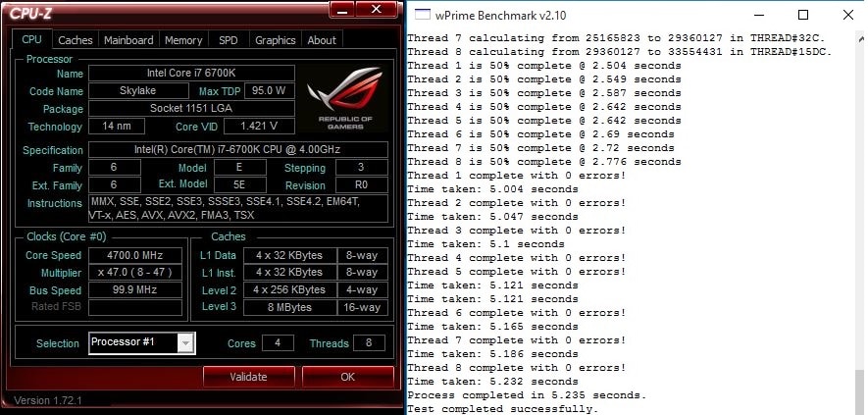868x415 pixels.
Task: Switch to the Caches tab in CPU-Z
Action: pos(76,40)
